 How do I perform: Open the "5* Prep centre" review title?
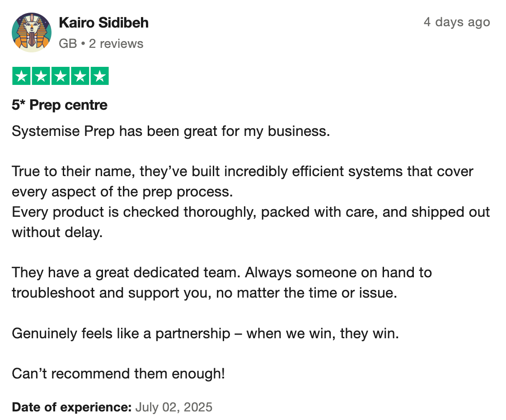pyautogui.click(x=60, y=105)
